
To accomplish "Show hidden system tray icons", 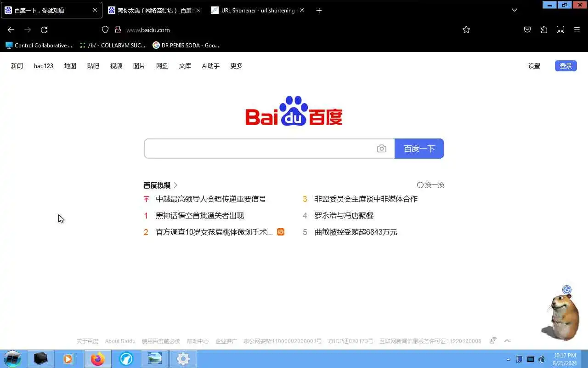I will [x=508, y=359].
